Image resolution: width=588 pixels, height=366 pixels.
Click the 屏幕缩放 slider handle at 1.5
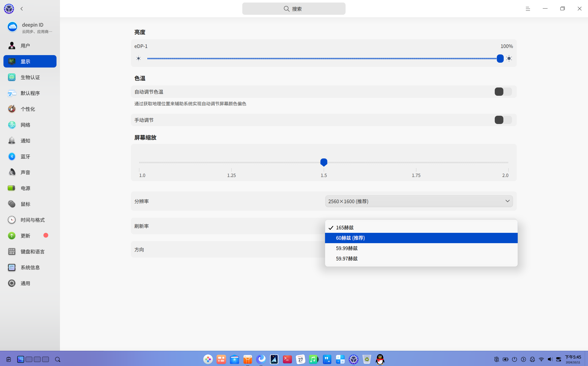pos(324,162)
